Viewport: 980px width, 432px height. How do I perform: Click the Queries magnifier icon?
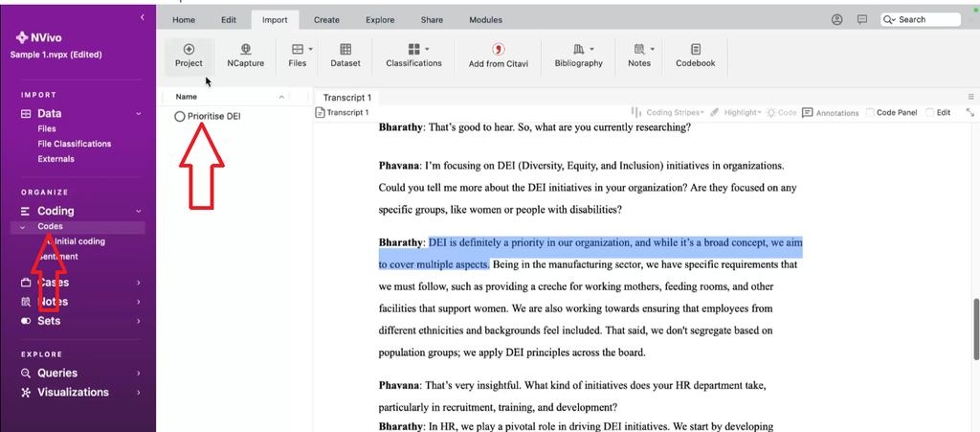[x=26, y=374]
